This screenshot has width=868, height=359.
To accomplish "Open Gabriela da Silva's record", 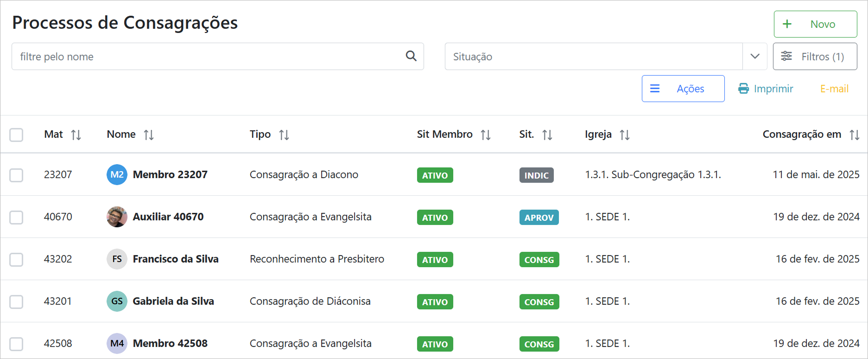I will point(173,301).
